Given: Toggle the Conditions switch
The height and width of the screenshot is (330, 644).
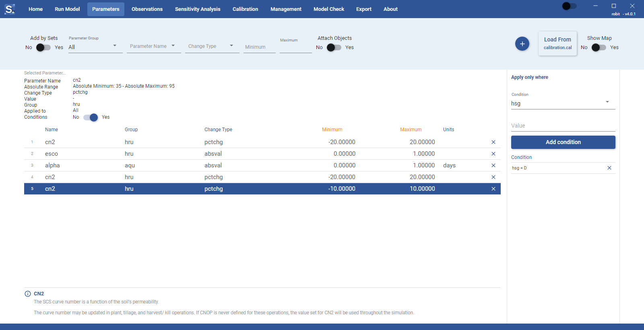Looking at the screenshot, I should (x=91, y=118).
